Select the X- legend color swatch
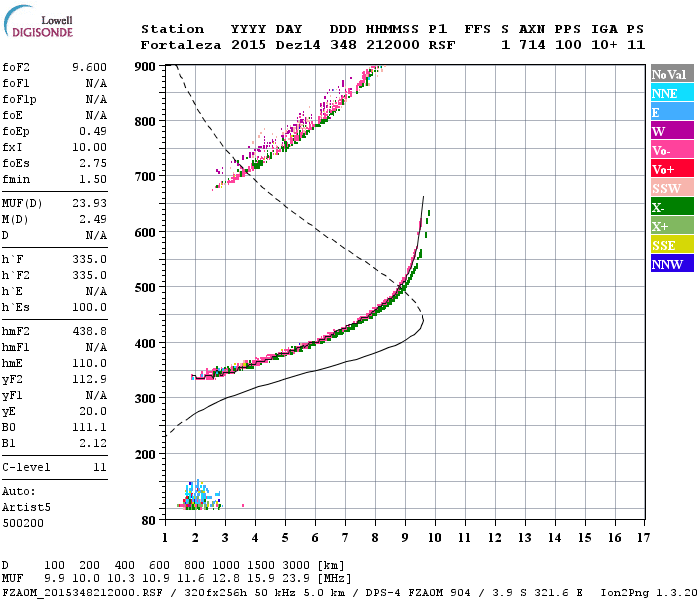Image resolution: width=700 pixels, height=600 pixels. (x=672, y=207)
